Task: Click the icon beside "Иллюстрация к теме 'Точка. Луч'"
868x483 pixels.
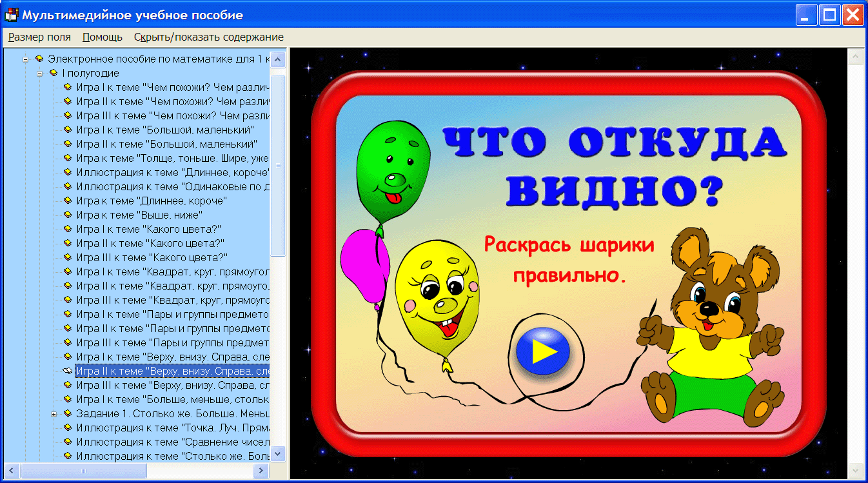Action: coord(67,428)
